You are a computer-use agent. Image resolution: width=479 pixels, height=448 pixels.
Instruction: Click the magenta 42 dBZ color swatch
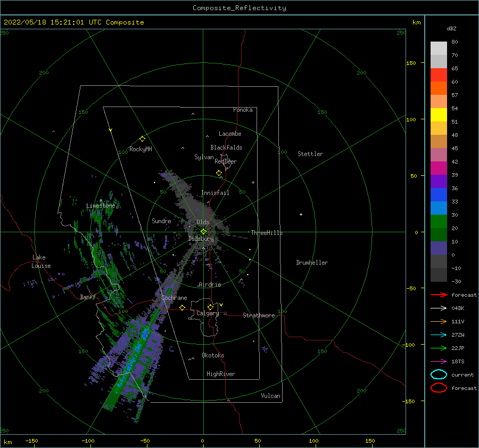(439, 168)
